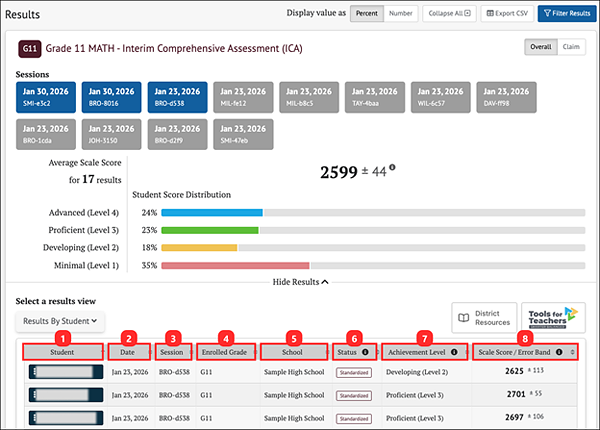Click the Collapse All button
This screenshot has height=430, width=600.
click(x=449, y=13)
